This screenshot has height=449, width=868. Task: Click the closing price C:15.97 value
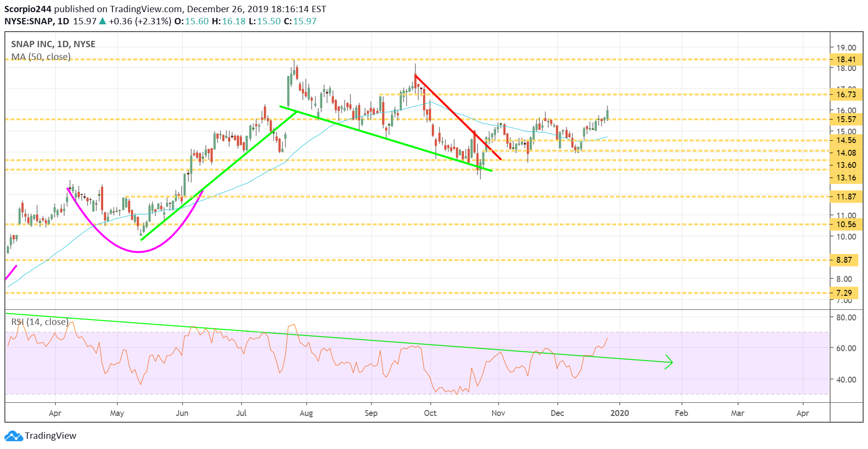pos(300,21)
